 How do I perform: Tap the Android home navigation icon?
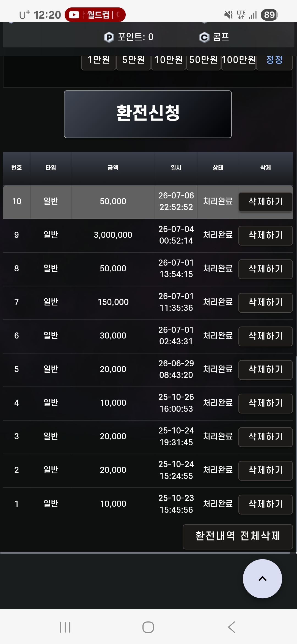[148, 627]
